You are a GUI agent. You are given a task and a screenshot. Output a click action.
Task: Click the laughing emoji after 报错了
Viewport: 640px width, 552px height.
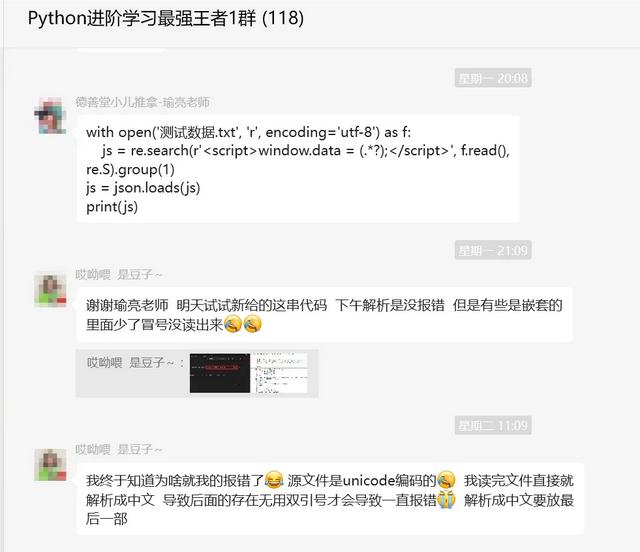(274, 480)
